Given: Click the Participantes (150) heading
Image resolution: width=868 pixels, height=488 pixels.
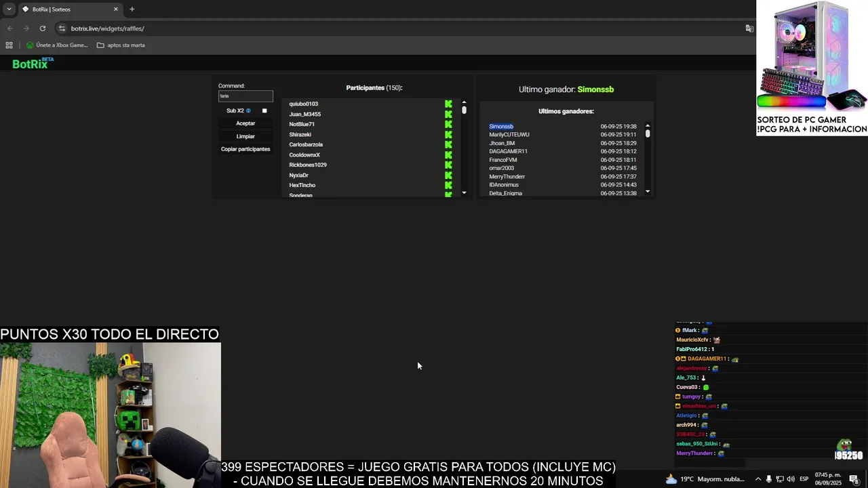Looking at the screenshot, I should click(x=374, y=87).
